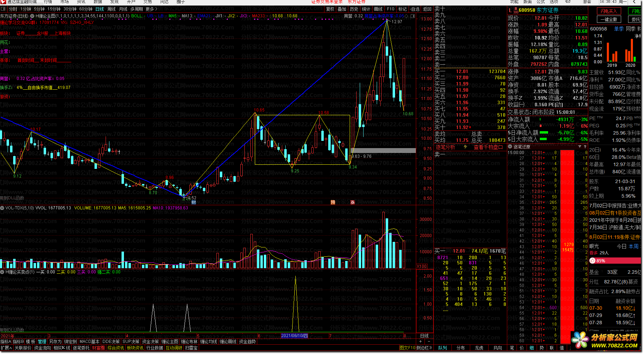Image resolution: width=644 pixels, height=354 pixels.
Task: Click the 复权 toolbar button
Action: pos(330,9)
